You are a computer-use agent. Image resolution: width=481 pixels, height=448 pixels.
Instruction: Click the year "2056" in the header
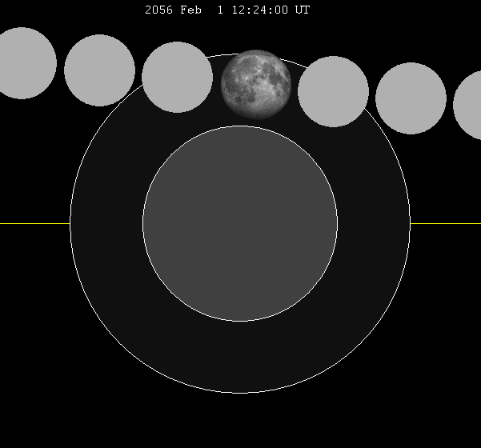[158, 10]
